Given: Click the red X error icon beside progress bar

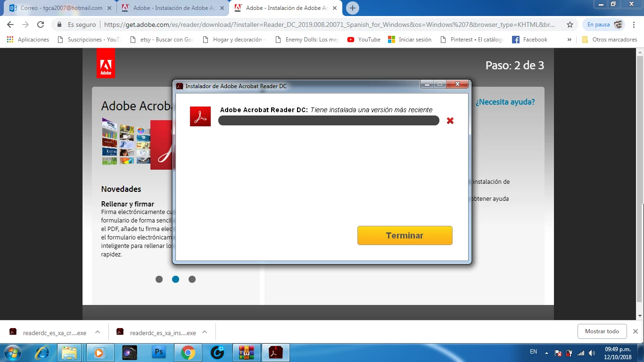Looking at the screenshot, I should click(x=450, y=121).
